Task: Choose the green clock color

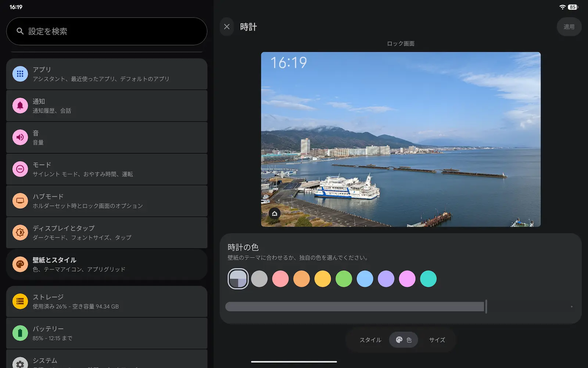Action: pos(344,279)
